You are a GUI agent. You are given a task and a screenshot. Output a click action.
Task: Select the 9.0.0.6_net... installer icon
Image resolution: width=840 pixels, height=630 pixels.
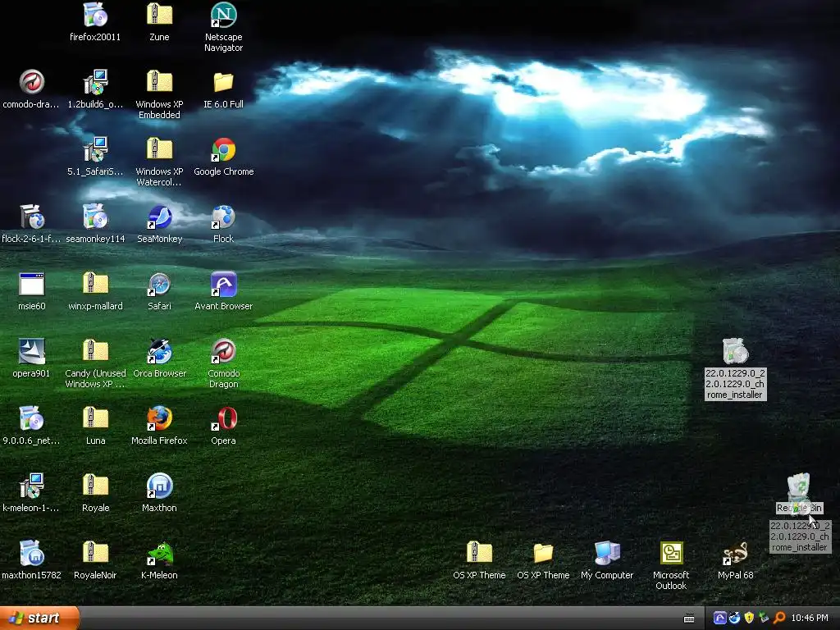[32, 419]
